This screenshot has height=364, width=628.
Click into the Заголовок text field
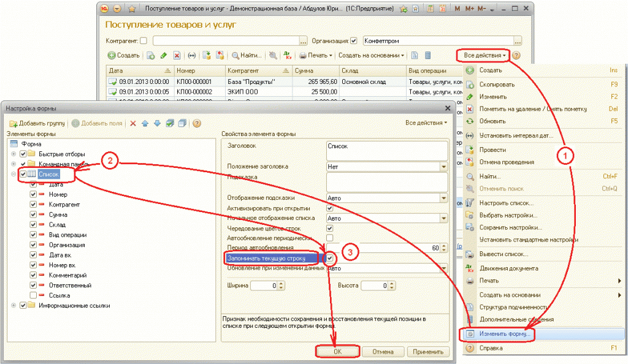[x=386, y=150]
